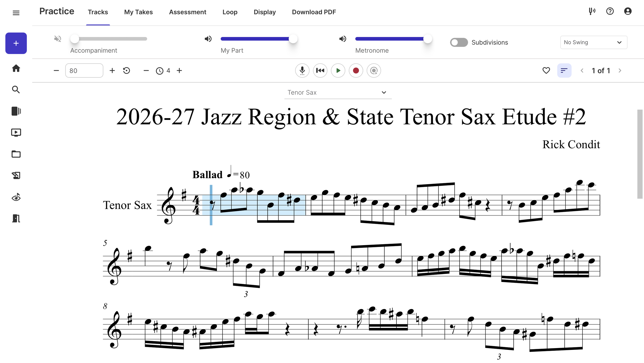Open the sight reading eye-note icon
This screenshot has height=363, width=644.
click(16, 197)
